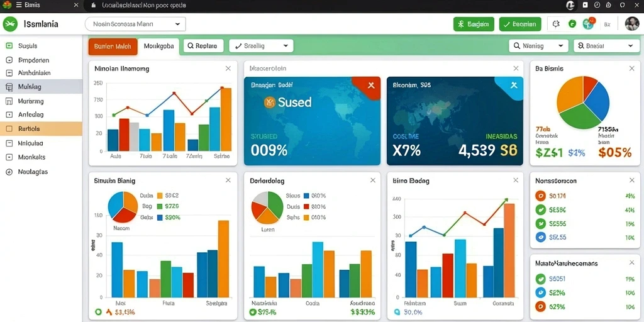Image resolution: width=644 pixels, height=322 pixels.
Task: Click the green icon beside $75% footer
Action: [x=253, y=312]
